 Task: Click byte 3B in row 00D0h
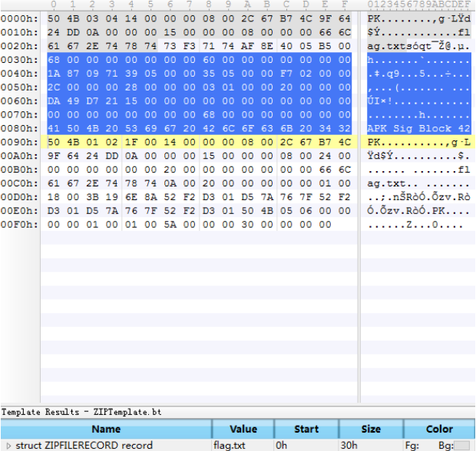tap(92, 197)
